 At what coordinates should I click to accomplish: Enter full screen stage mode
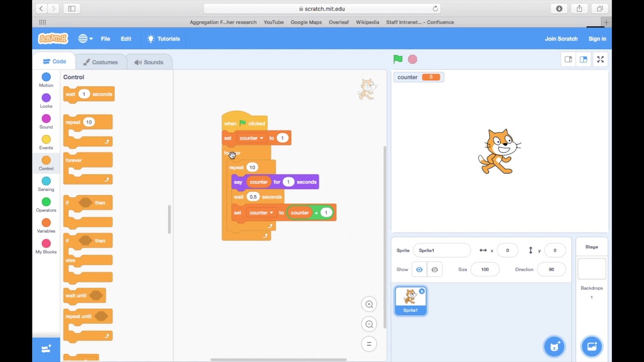click(600, 59)
